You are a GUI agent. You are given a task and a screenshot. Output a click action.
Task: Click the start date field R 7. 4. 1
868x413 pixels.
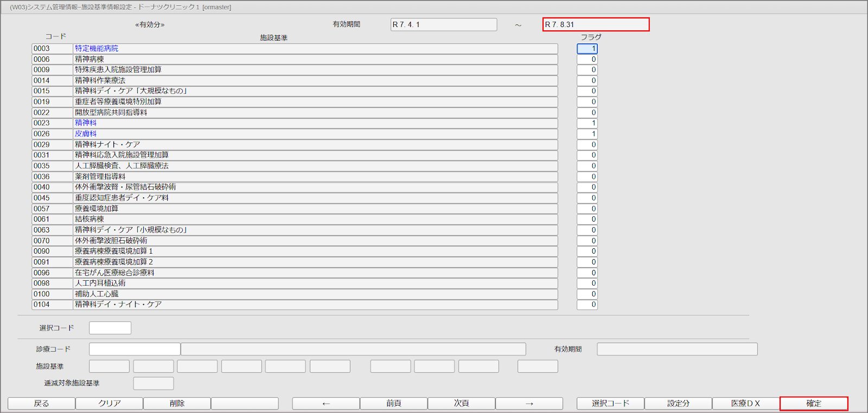(443, 24)
